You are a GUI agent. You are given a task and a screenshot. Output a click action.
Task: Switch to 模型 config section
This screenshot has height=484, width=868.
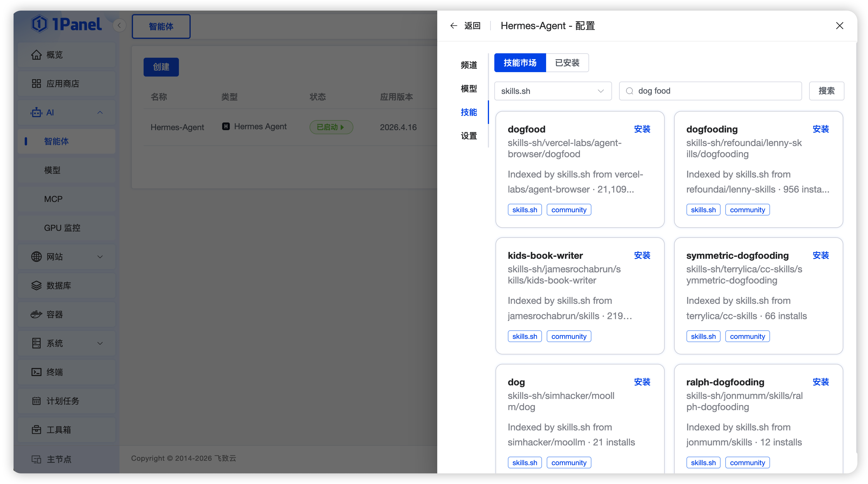(469, 89)
